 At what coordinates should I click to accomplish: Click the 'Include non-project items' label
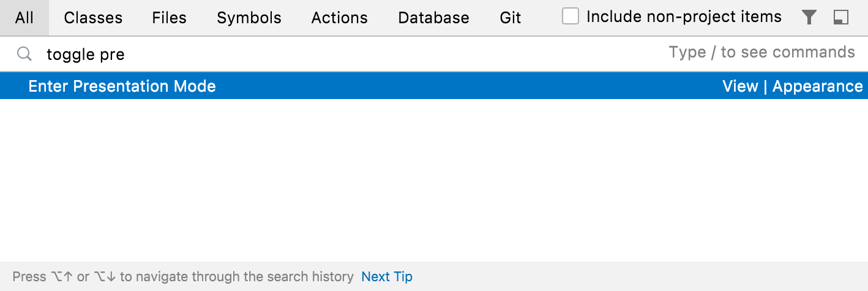click(684, 17)
